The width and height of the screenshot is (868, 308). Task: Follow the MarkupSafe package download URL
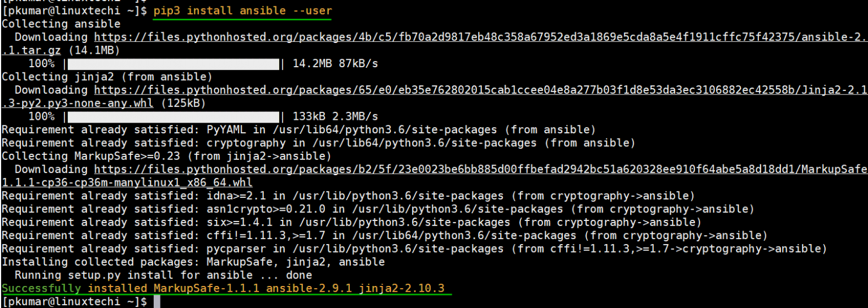click(479, 169)
